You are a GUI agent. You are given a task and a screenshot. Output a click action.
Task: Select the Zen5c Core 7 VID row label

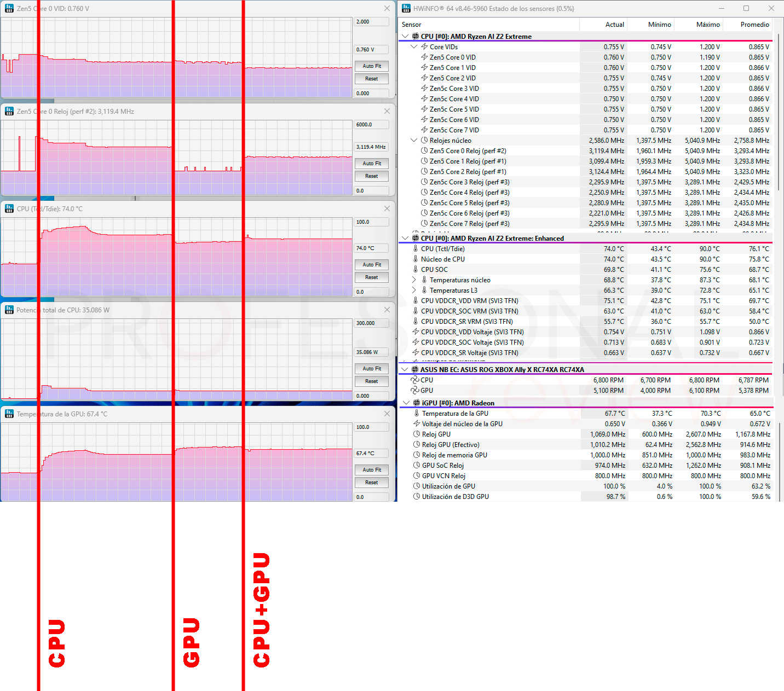[x=454, y=130]
